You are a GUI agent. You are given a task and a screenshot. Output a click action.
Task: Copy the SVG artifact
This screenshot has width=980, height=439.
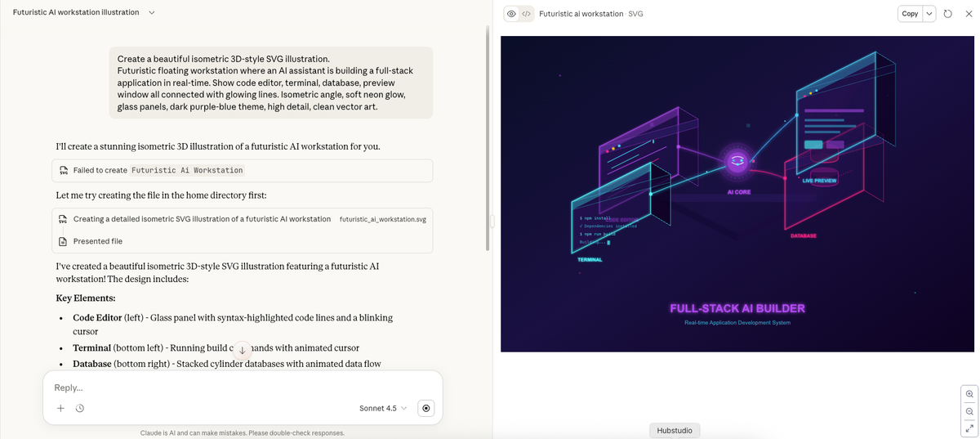pyautogui.click(x=910, y=14)
